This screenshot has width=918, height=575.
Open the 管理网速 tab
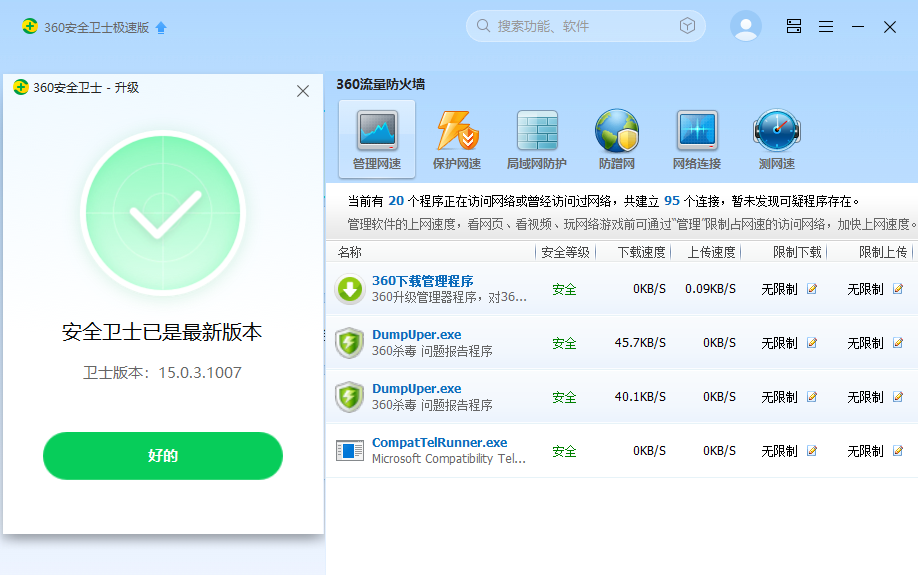pyautogui.click(x=377, y=139)
